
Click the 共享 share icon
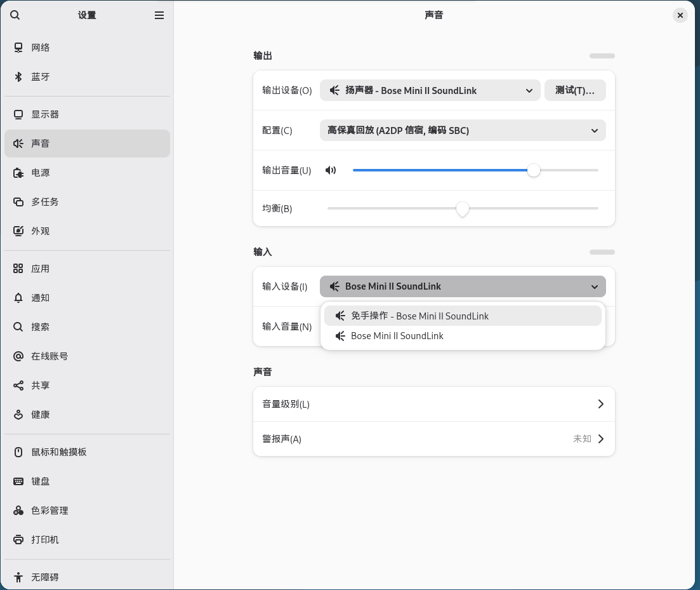point(18,386)
